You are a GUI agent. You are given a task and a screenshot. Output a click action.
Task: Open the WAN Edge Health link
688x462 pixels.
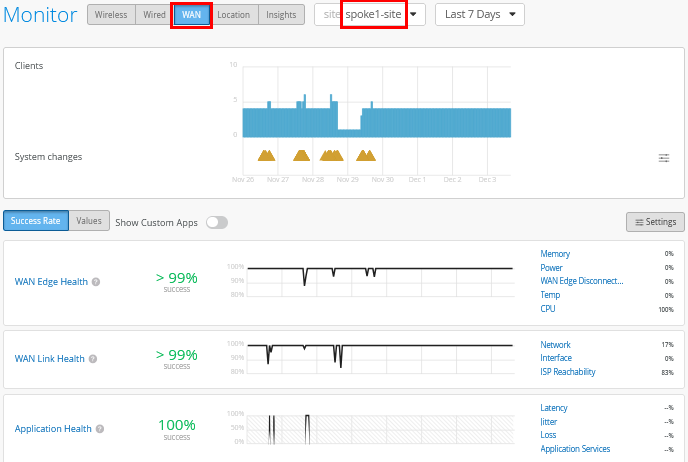pos(51,282)
